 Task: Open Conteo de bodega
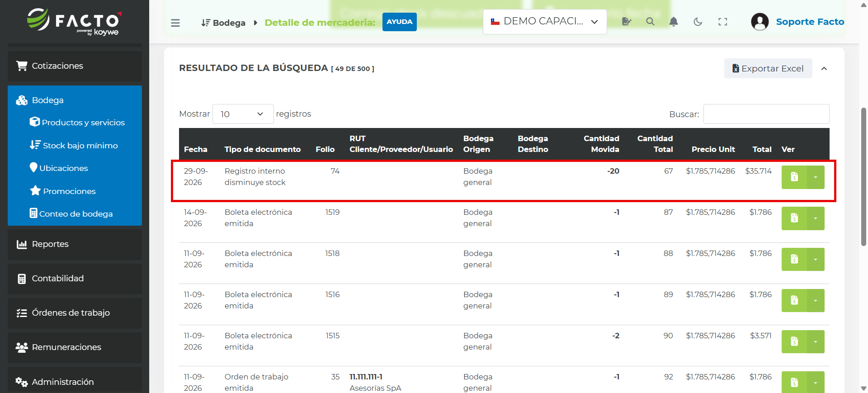[71, 214]
